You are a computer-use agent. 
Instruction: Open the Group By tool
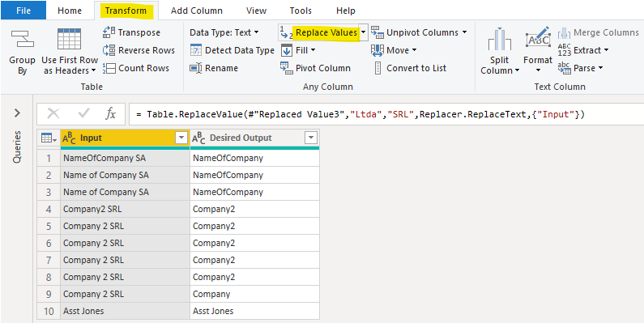[x=22, y=52]
